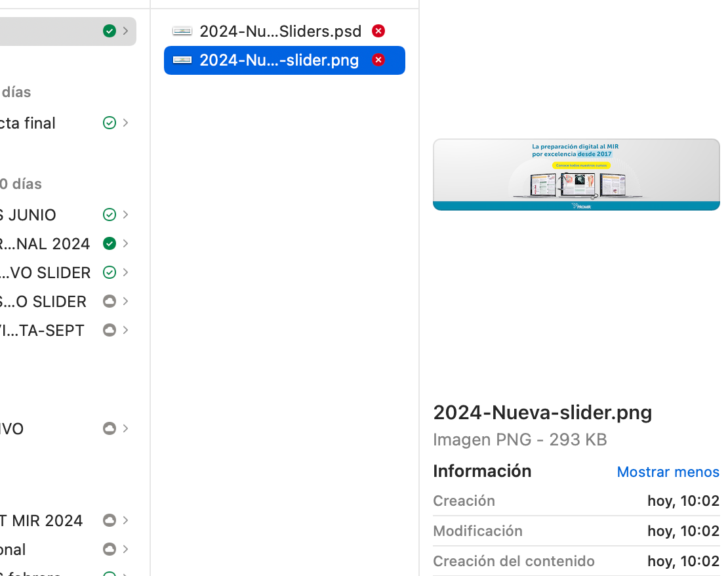Viewport: 728px width, 576px height.
Task: Open the '…TA-SEPT' folder
Action: (42, 330)
